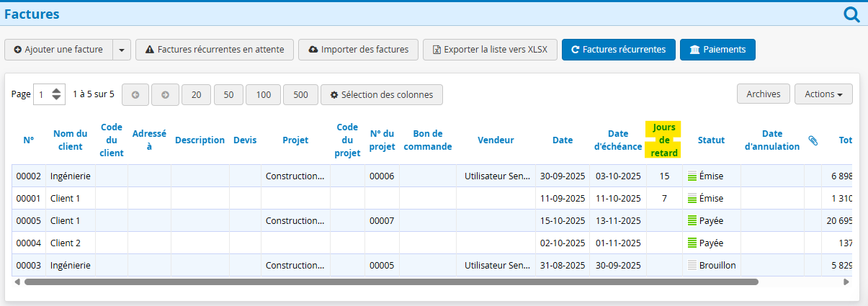Click project number 00007 cell
The height and width of the screenshot is (306, 868).
click(x=382, y=220)
